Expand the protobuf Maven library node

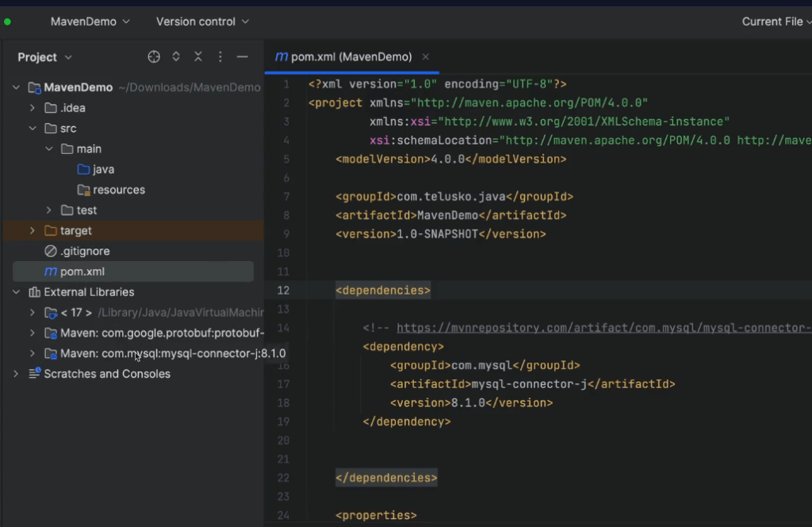pyautogui.click(x=32, y=333)
